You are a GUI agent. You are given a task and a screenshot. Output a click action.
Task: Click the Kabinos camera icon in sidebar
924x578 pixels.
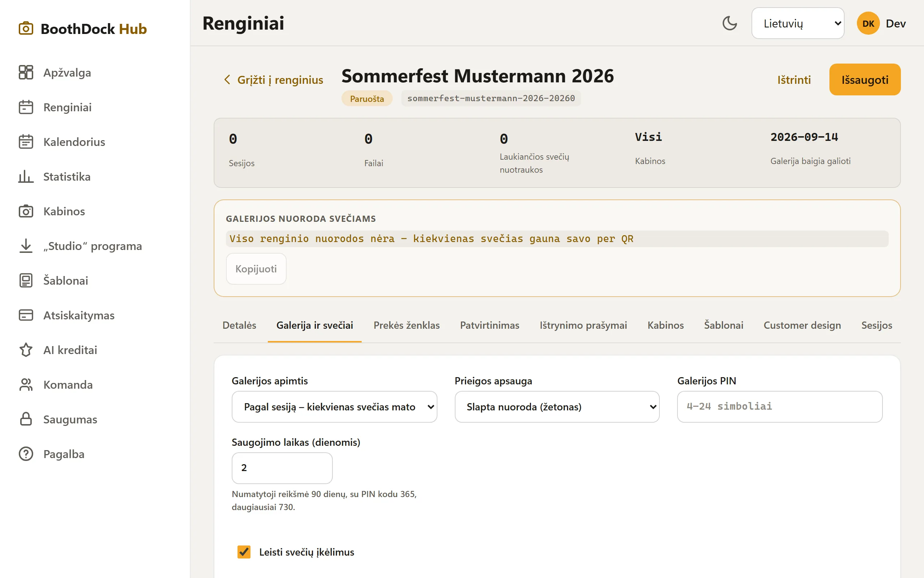pos(26,211)
